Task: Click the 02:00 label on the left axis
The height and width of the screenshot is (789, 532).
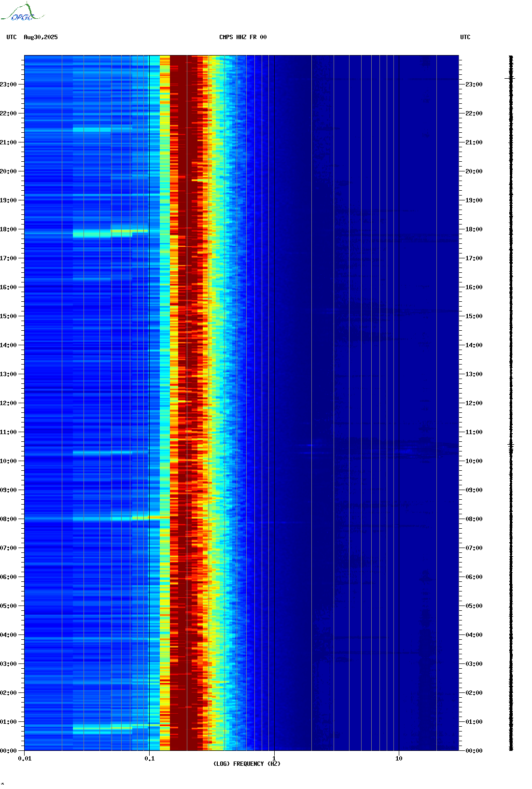Action: tap(8, 693)
